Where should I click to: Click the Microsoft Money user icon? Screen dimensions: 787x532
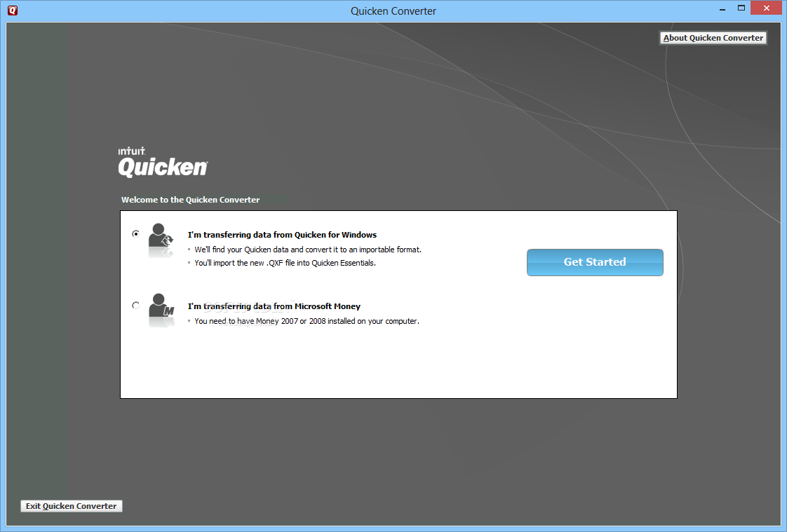(161, 310)
